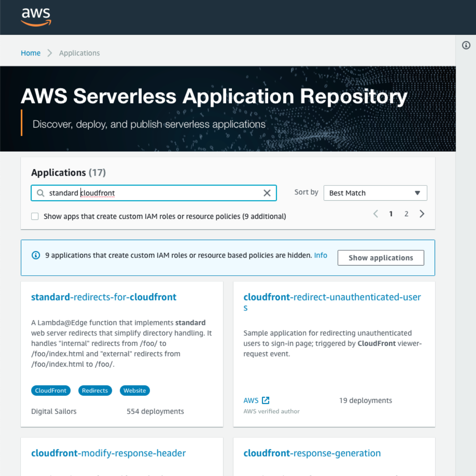Click the 19 deployments text
Viewport: 476px width, 476px height.
tap(366, 401)
